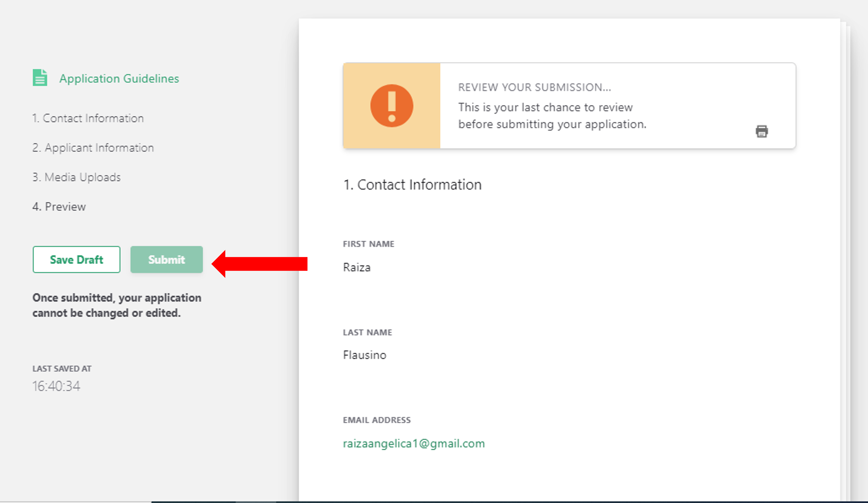Image resolution: width=868 pixels, height=503 pixels.
Task: Click the green document icon beside Application Guidelines
Action: point(40,78)
